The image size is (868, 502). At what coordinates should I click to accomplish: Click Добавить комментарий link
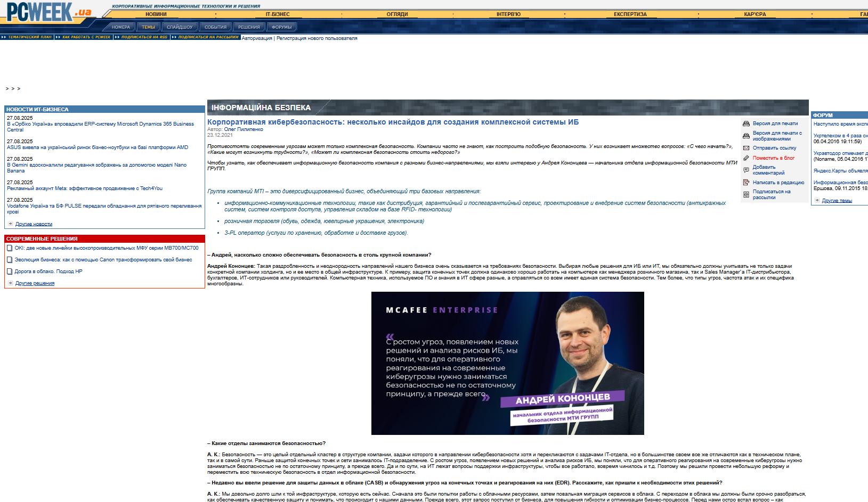[768, 170]
